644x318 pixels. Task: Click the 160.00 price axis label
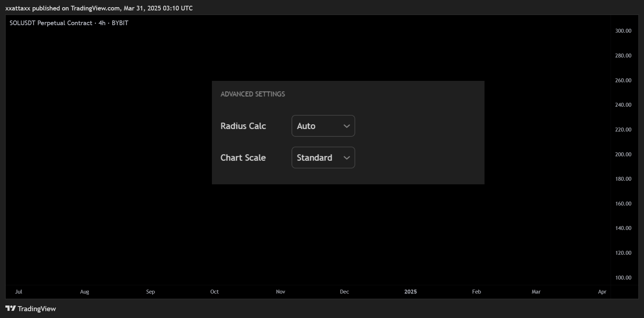623,204
